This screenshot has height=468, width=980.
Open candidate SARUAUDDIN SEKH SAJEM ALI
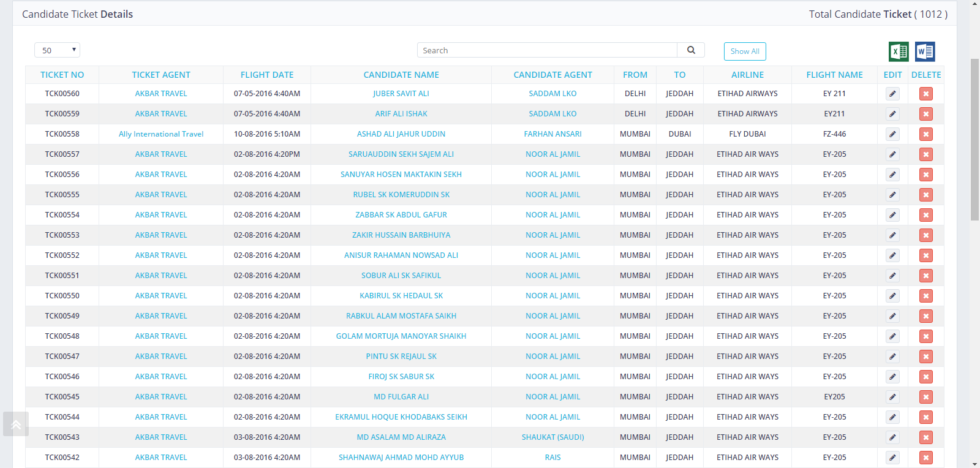point(401,154)
